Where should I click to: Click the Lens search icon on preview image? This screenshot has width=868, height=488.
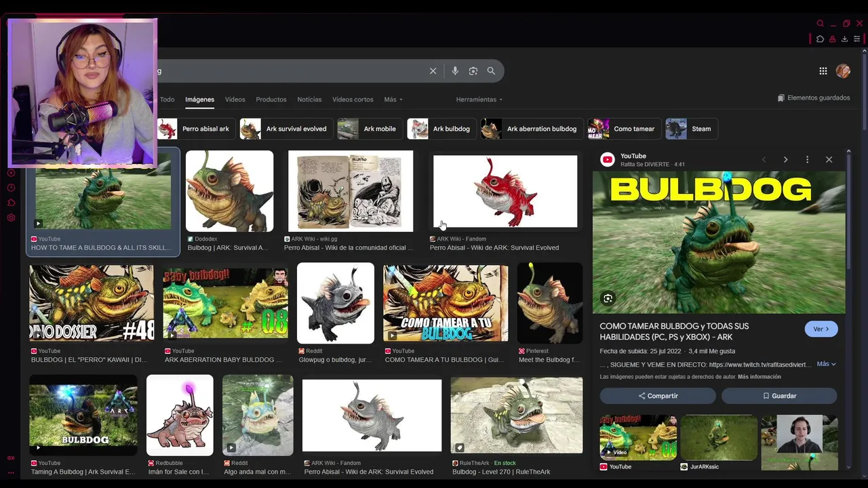[608, 299]
